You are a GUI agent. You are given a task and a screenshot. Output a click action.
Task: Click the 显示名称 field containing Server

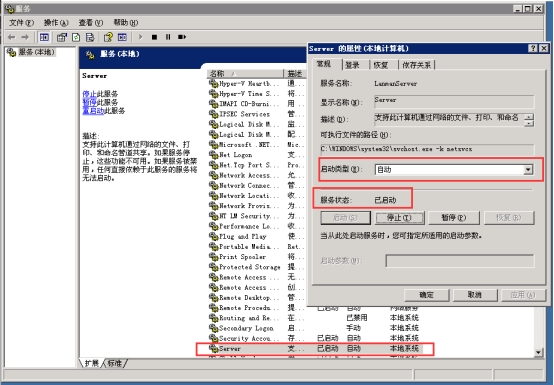point(454,101)
